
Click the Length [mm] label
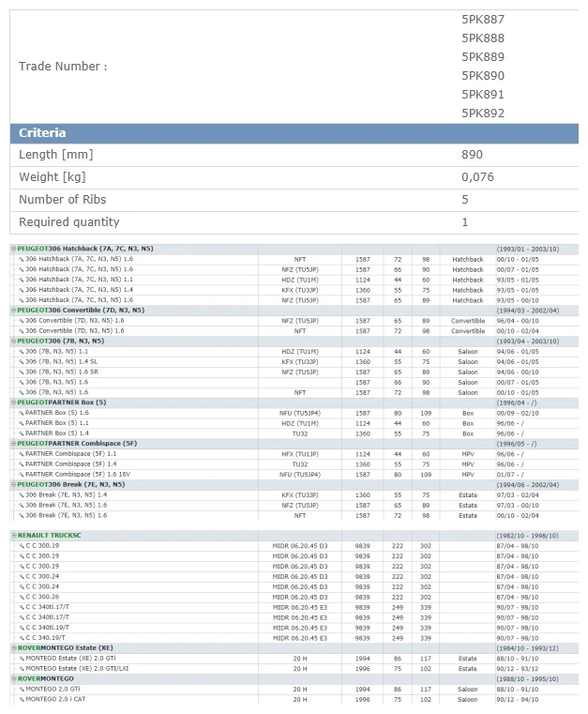tap(55, 155)
